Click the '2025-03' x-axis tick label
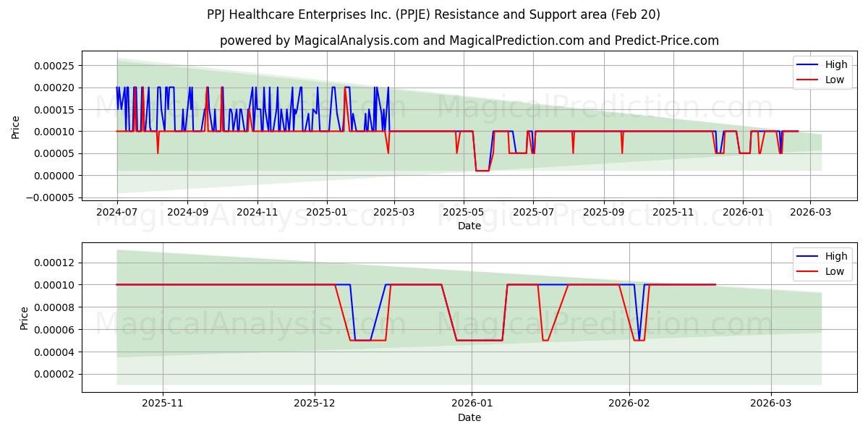Screen dimensions: 868x434 point(393,212)
